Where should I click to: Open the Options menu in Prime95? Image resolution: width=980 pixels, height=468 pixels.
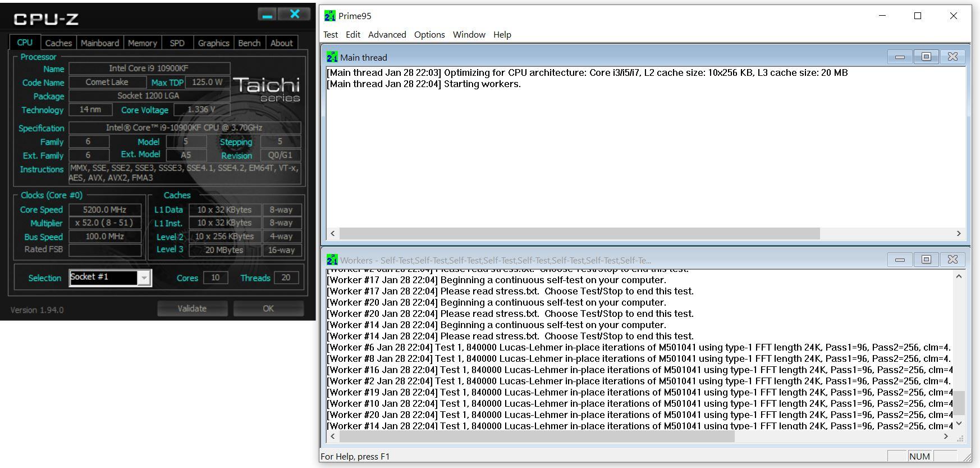[429, 35]
